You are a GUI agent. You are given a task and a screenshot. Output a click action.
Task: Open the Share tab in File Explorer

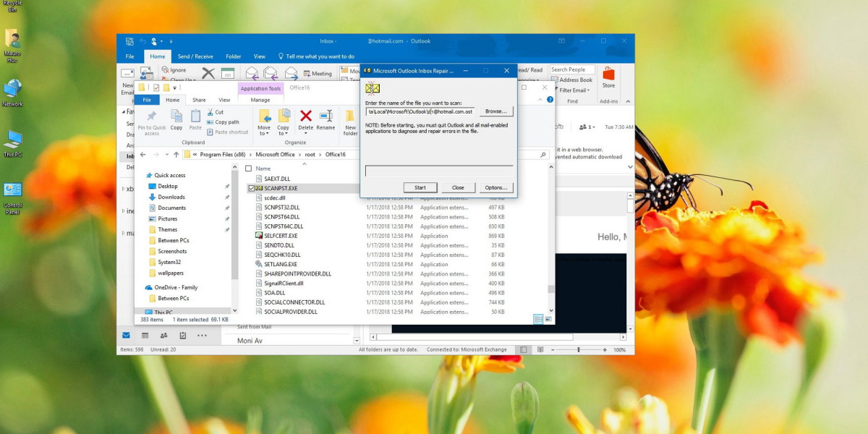click(199, 100)
